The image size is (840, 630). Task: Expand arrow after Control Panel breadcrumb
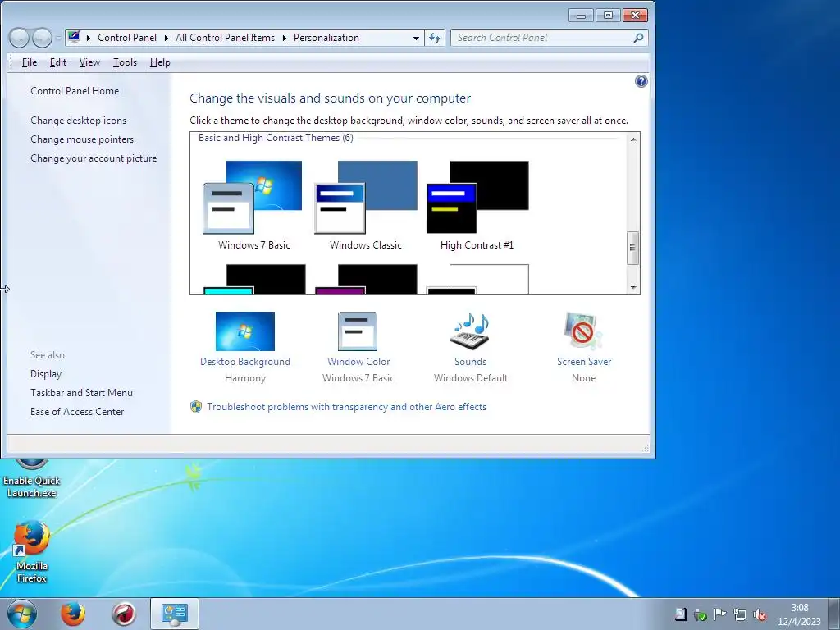pyautogui.click(x=166, y=38)
